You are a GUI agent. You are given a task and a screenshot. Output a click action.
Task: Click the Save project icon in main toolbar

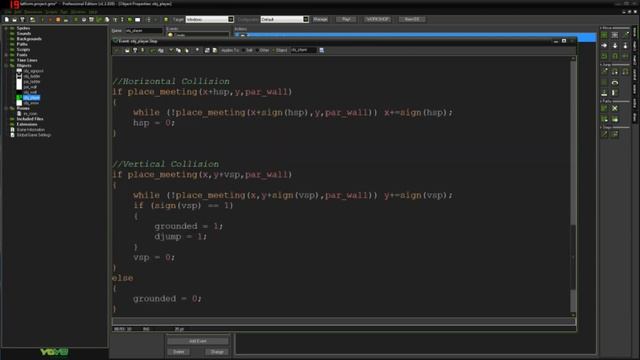(x=22, y=20)
